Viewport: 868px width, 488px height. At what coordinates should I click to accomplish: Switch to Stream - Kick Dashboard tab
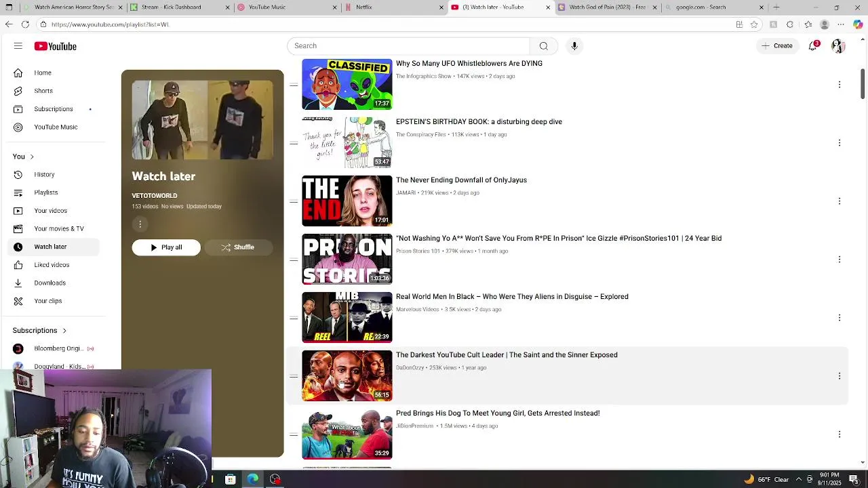click(x=180, y=7)
